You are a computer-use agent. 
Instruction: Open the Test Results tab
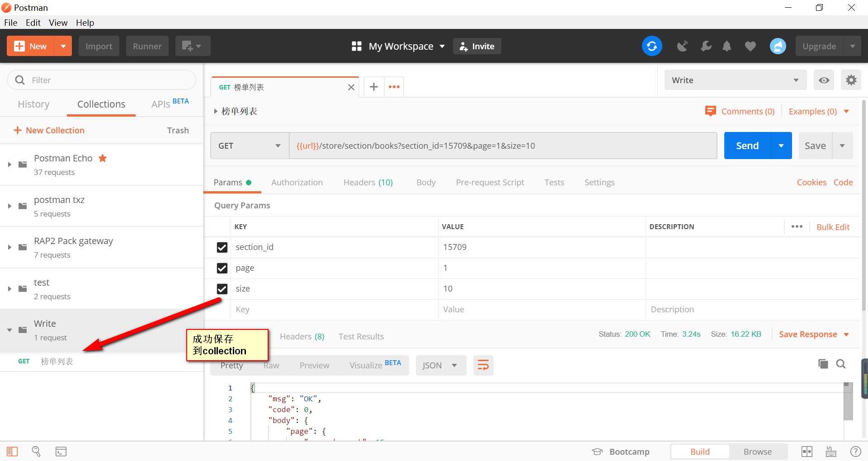(361, 336)
